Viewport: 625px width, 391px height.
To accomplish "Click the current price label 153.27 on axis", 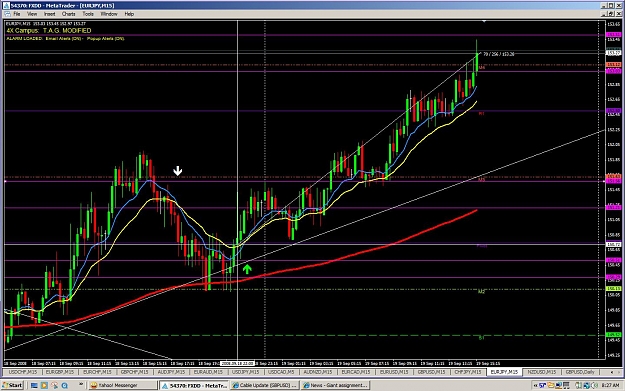I will [x=613, y=53].
